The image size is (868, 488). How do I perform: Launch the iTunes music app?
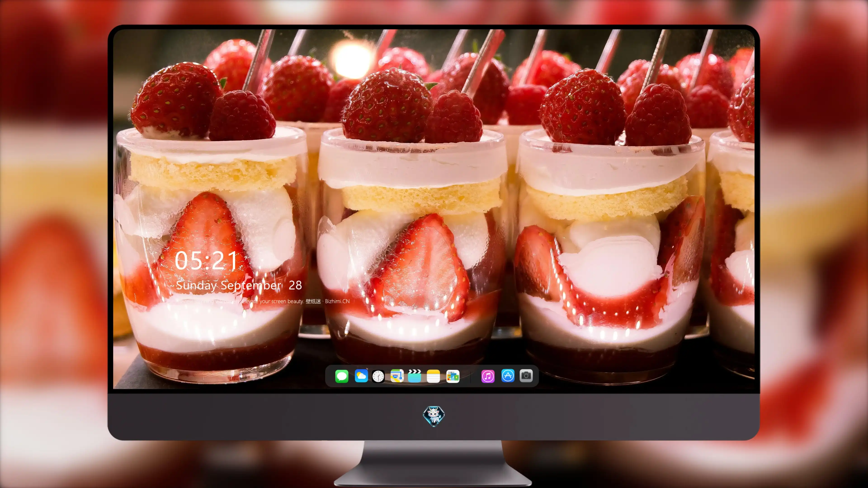pyautogui.click(x=488, y=376)
